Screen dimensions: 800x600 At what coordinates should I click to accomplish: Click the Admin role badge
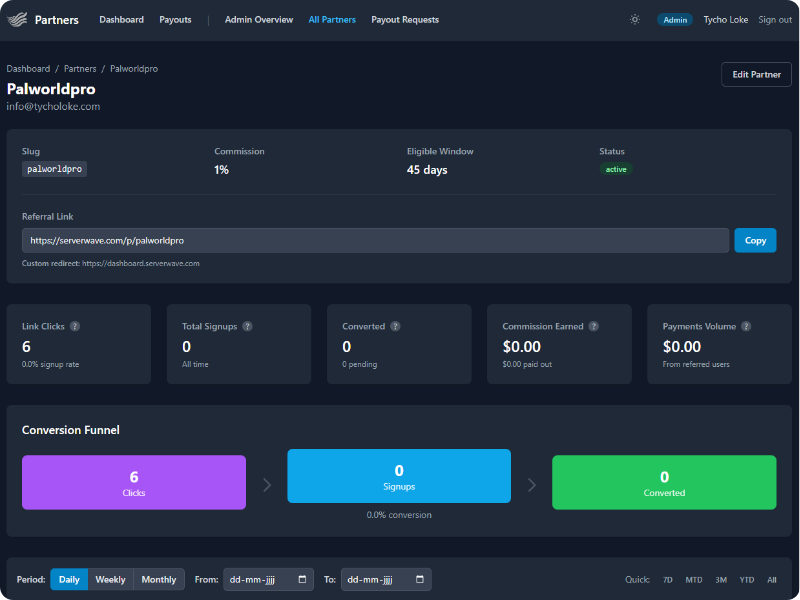(x=675, y=19)
